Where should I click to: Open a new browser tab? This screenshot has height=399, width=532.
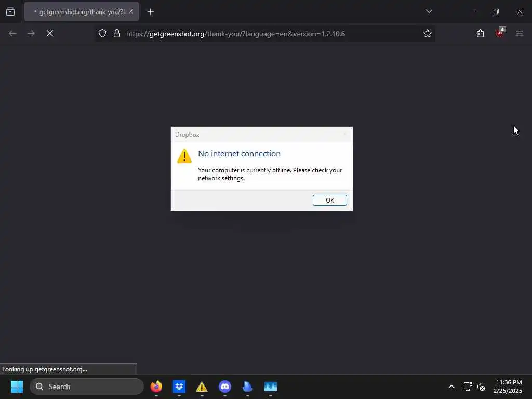[x=150, y=12]
